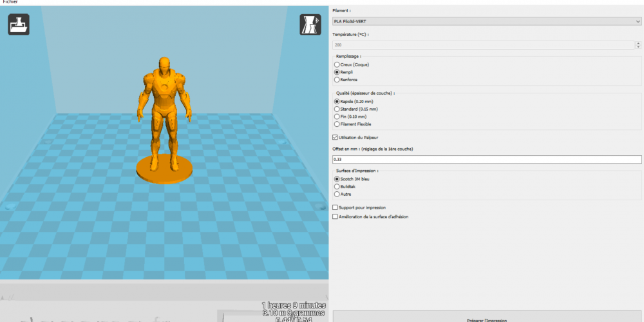Image resolution: width=644 pixels, height=322 pixels.
Task: Click the Préparer l'Impression button
Action: click(x=487, y=317)
